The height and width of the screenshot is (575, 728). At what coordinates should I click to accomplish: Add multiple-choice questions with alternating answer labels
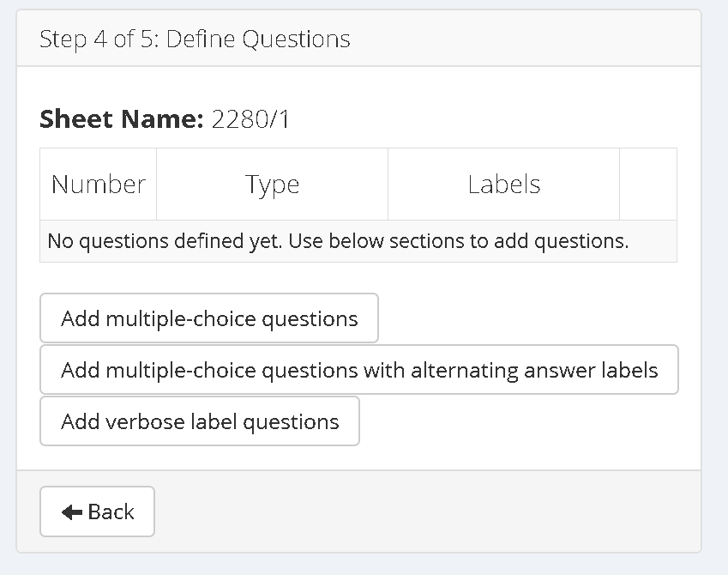click(359, 371)
